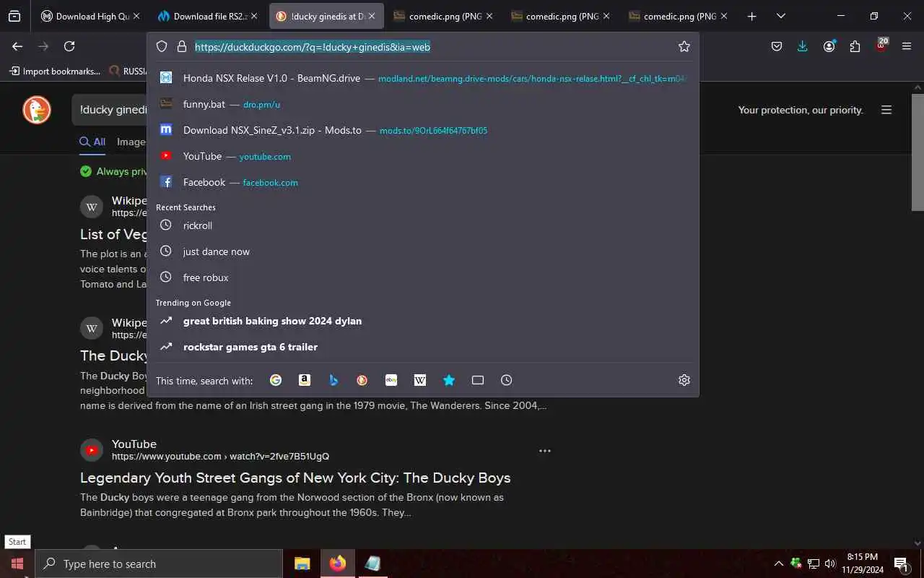Image resolution: width=924 pixels, height=578 pixels.
Task: Reload the current page
Action: pyautogui.click(x=69, y=46)
